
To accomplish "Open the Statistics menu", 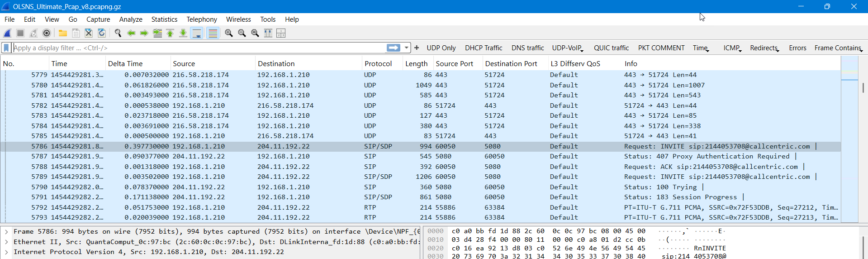I will coord(164,19).
